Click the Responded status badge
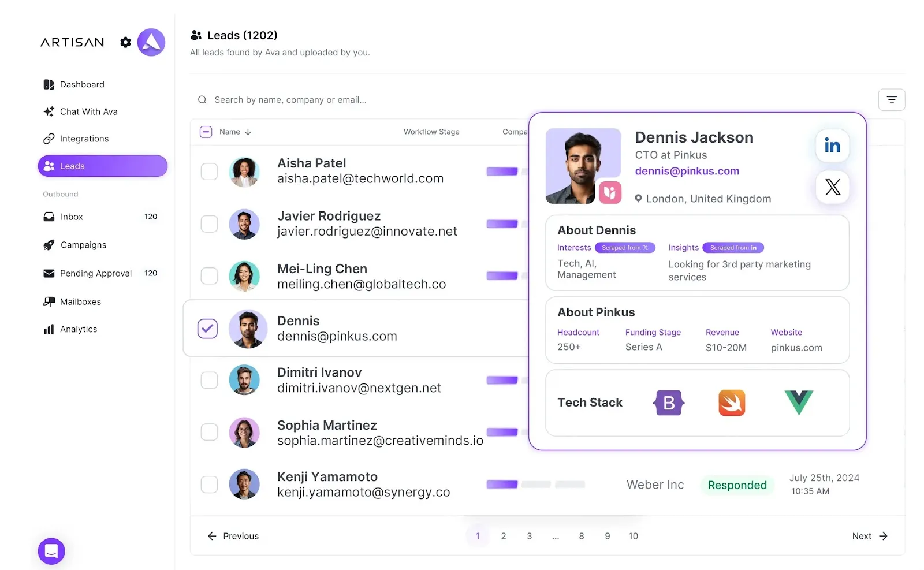The height and width of the screenshot is (570, 924). coord(737,485)
